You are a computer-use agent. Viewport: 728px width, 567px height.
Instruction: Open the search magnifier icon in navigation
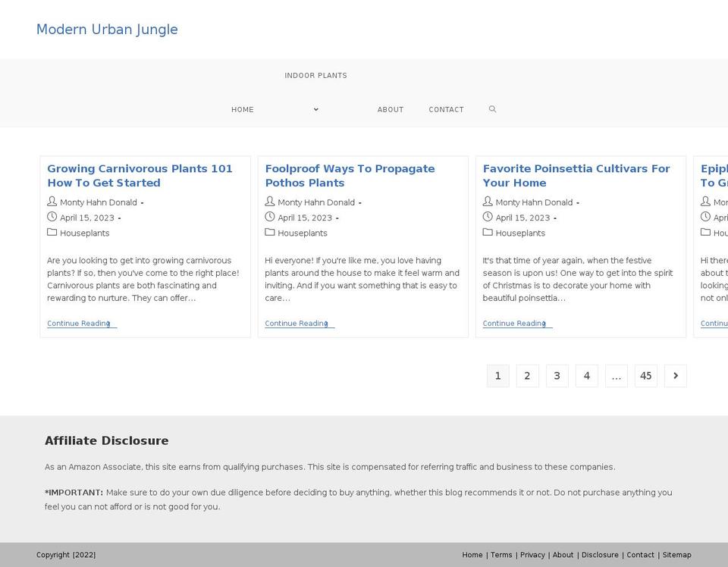(493, 109)
